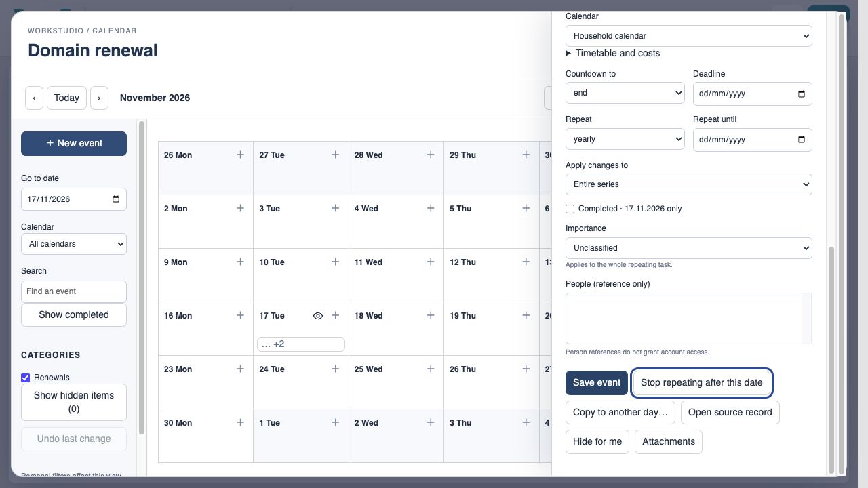This screenshot has width=868, height=488.
Task: Add event on 4 Wed with plus icon
Action: (431, 209)
